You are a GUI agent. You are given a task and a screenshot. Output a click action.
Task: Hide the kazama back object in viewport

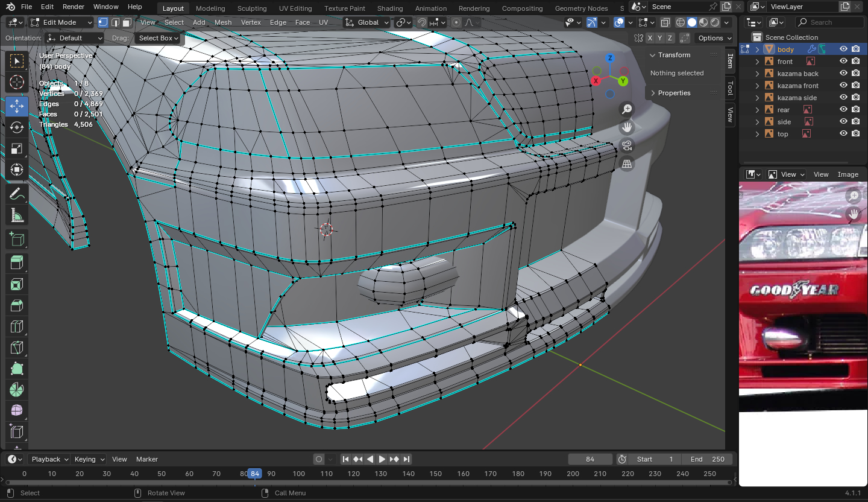pos(843,74)
